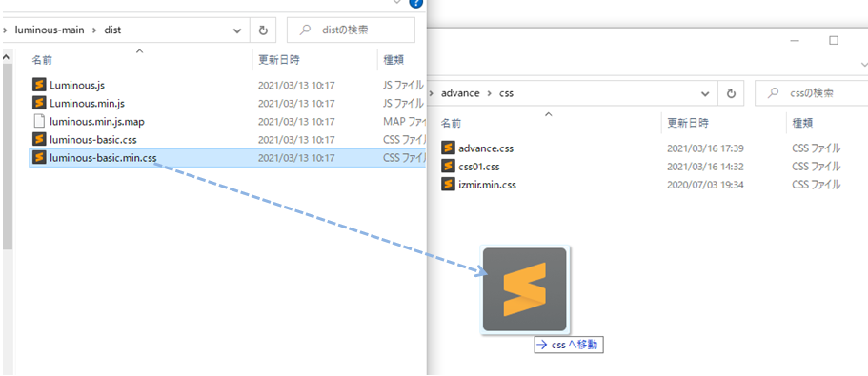Collapse the ribbon in the dist window
Viewport: 868px width, 376px height.
coord(397,2)
